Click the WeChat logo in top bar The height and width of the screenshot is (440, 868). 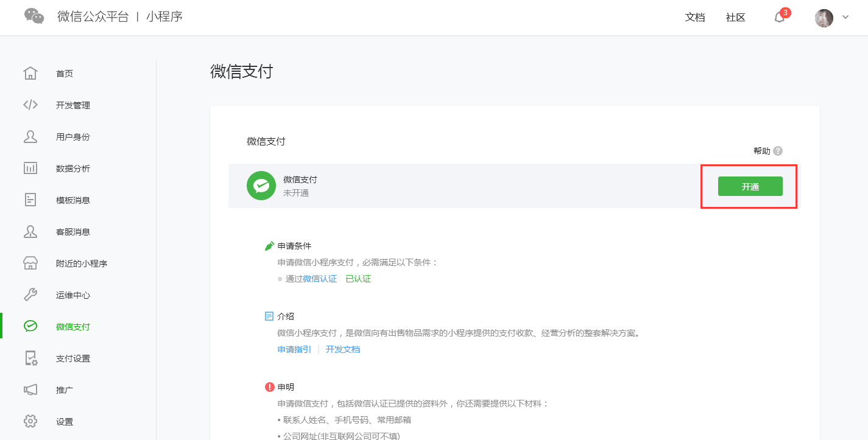click(x=34, y=15)
